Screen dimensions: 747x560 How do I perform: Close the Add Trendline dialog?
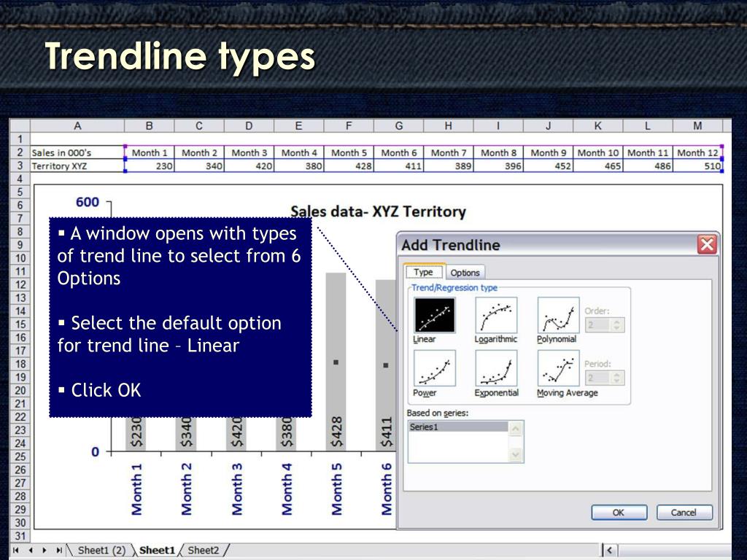(x=706, y=245)
